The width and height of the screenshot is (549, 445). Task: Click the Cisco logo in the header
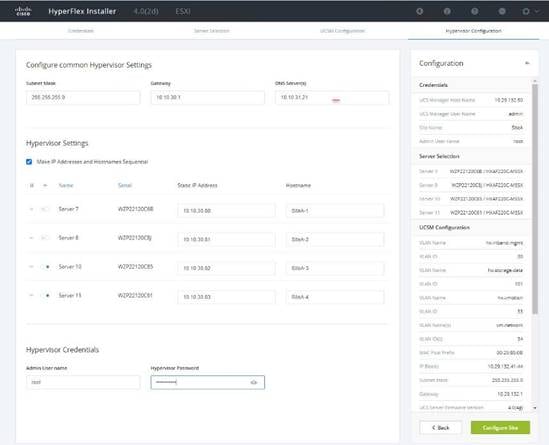tap(23, 11)
